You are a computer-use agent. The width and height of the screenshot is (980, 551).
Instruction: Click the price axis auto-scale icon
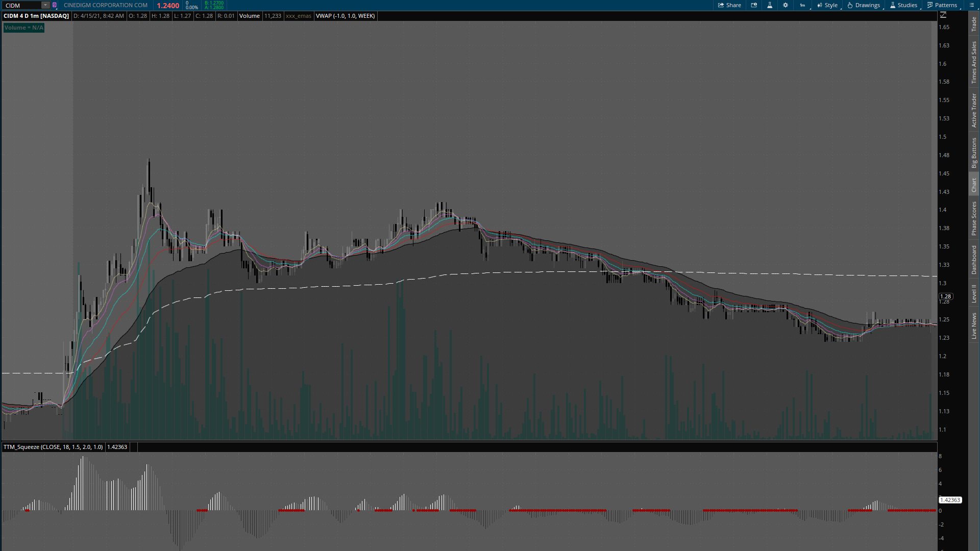coord(943,15)
